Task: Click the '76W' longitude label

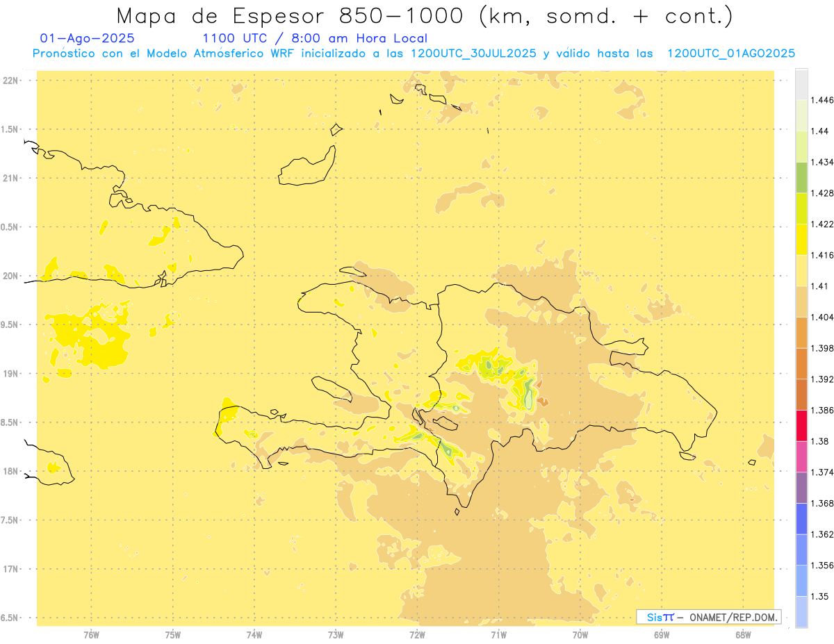Action: (91, 635)
